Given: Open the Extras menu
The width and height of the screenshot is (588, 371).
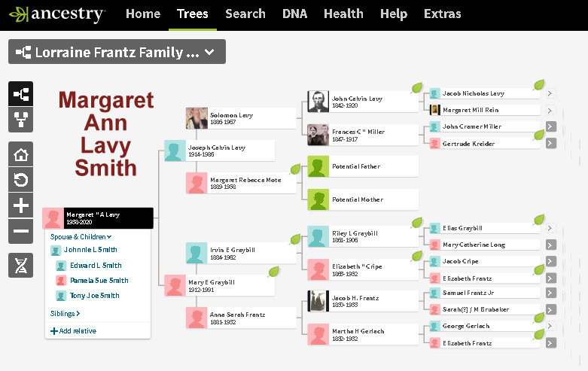Looking at the screenshot, I should [x=442, y=14].
